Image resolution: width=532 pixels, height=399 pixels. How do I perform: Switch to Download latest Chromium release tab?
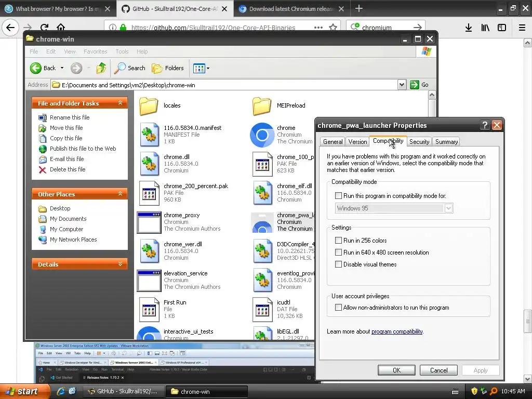292,9
